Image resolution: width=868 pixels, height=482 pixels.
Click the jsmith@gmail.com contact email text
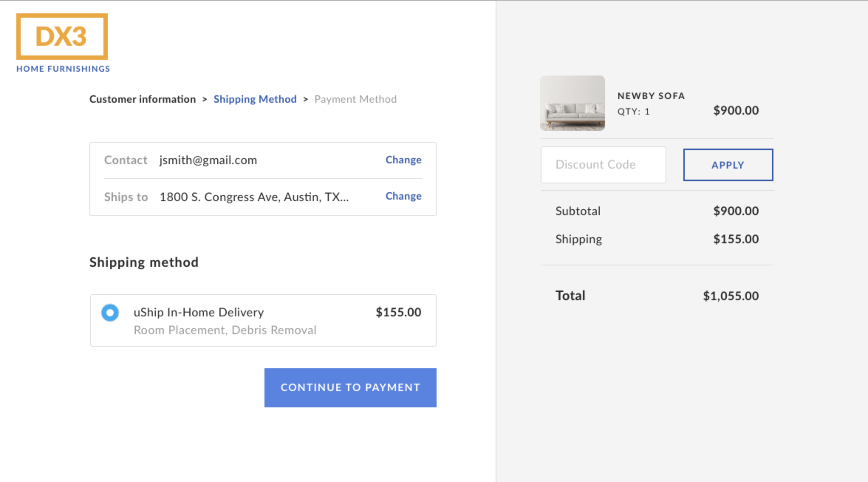(x=208, y=160)
